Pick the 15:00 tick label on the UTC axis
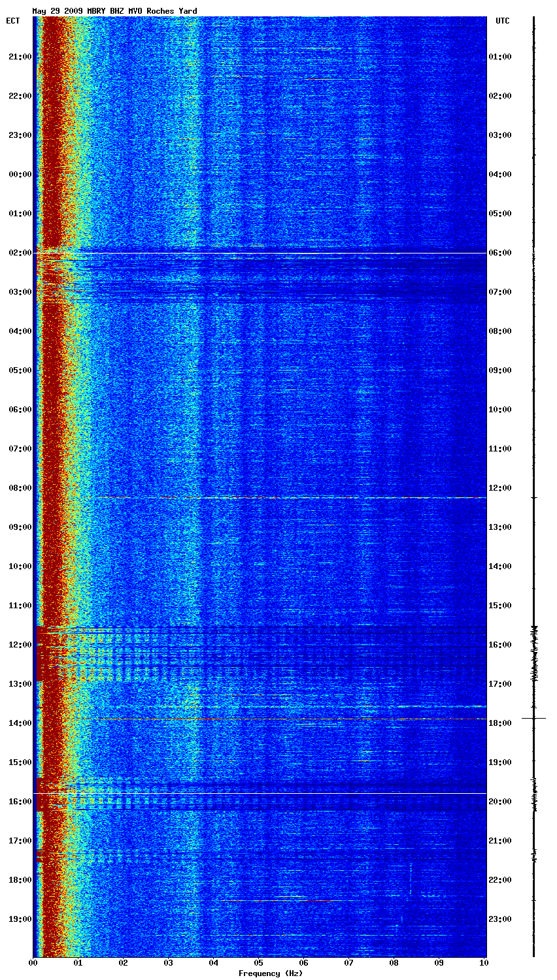Viewport: 557px width, 980px height. [501, 606]
